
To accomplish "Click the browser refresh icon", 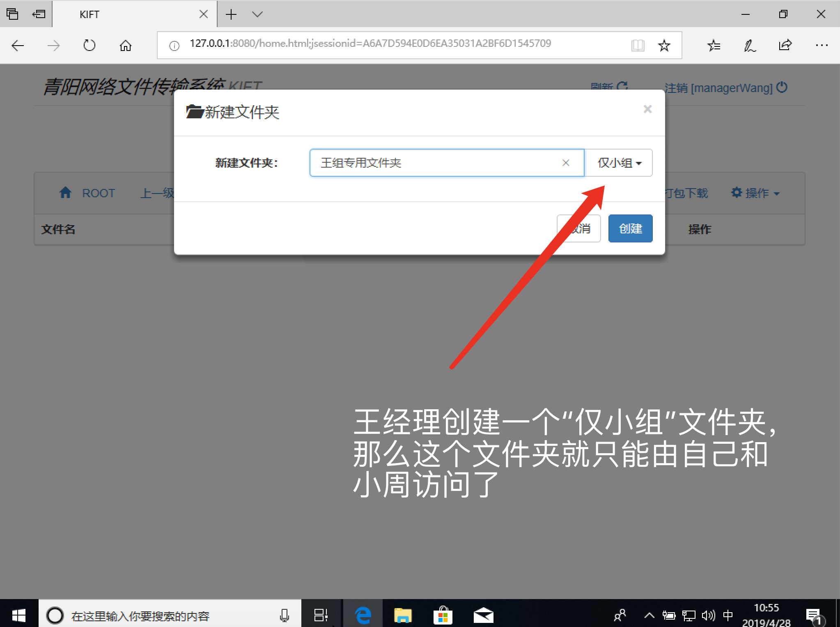I will pos(89,45).
